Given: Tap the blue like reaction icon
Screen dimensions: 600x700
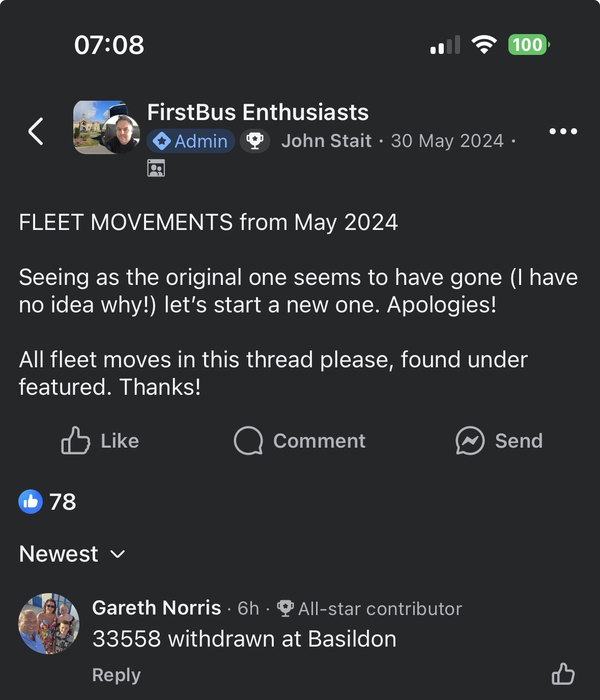Looking at the screenshot, I should click(31, 502).
